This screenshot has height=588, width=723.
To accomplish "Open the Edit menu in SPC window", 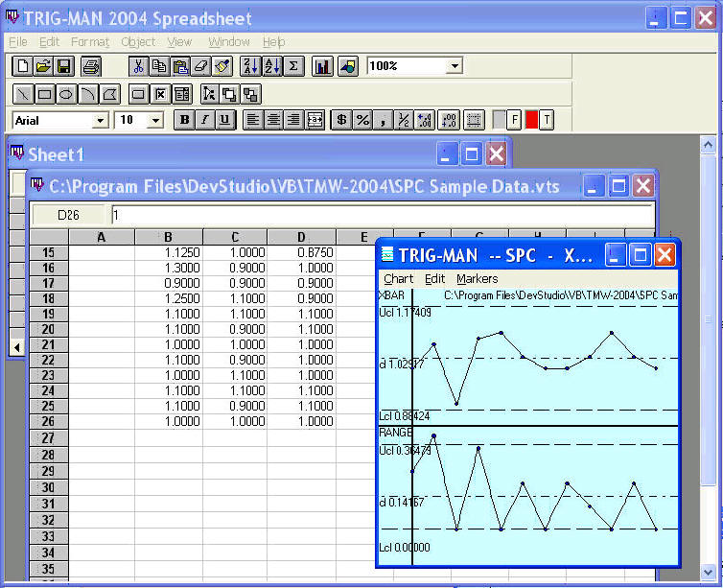I will coord(434,279).
